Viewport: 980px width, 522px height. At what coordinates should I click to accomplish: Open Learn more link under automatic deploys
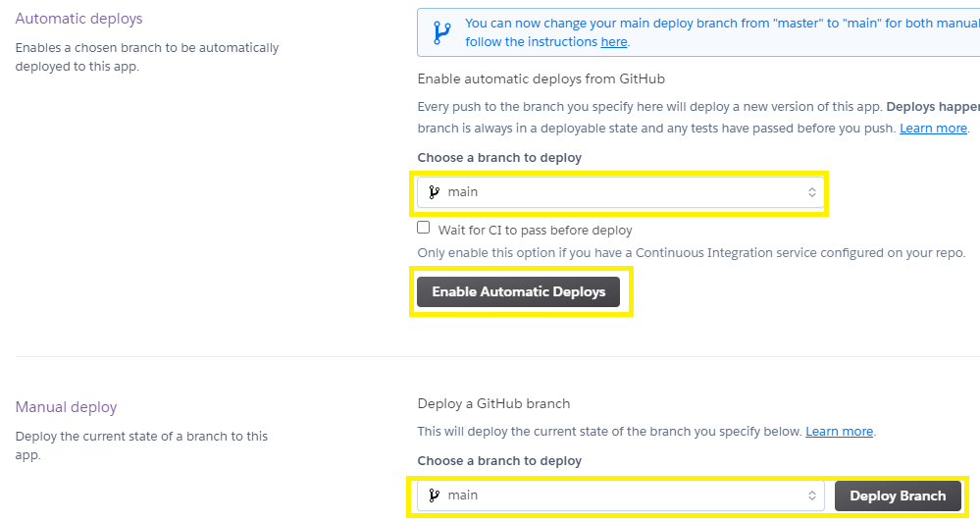pos(933,129)
